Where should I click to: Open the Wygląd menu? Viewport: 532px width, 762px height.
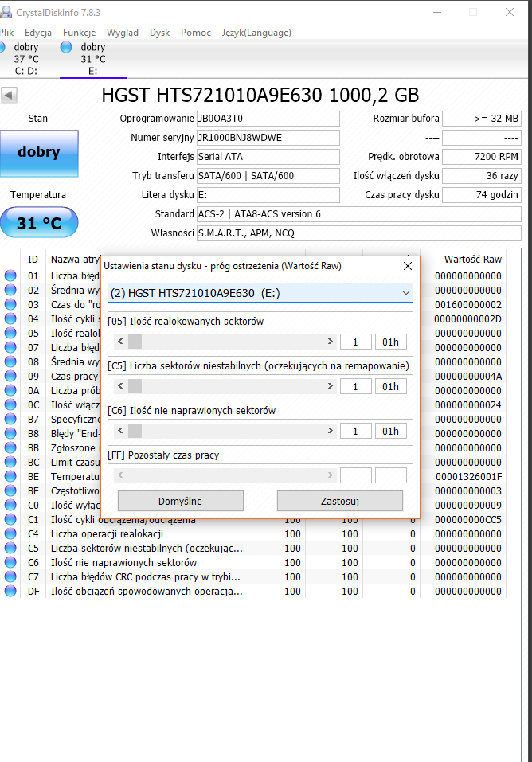pyautogui.click(x=123, y=33)
